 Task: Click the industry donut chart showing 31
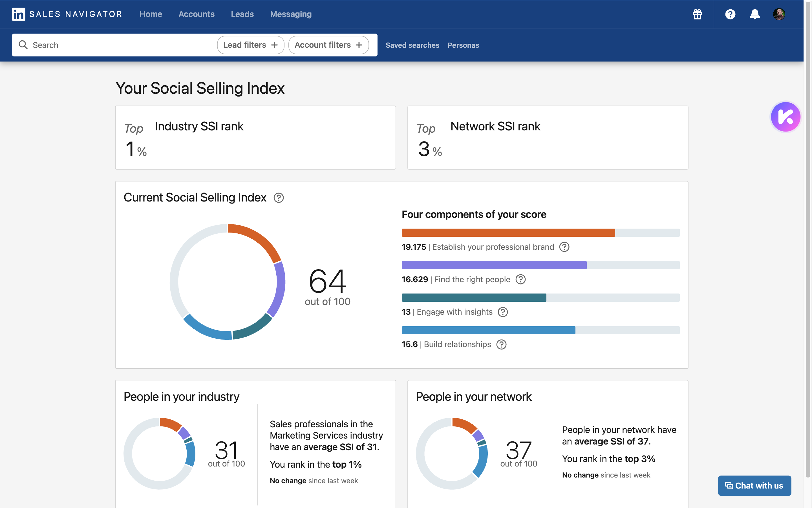(x=159, y=453)
